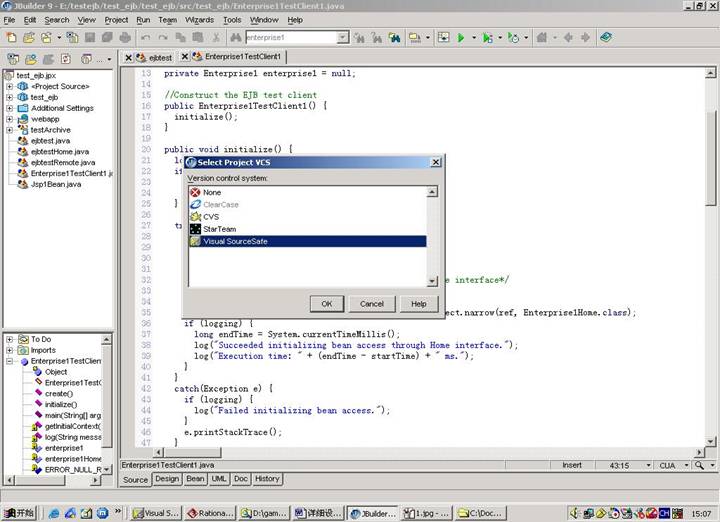Click the Save file toolbar icon

[x=90, y=38]
